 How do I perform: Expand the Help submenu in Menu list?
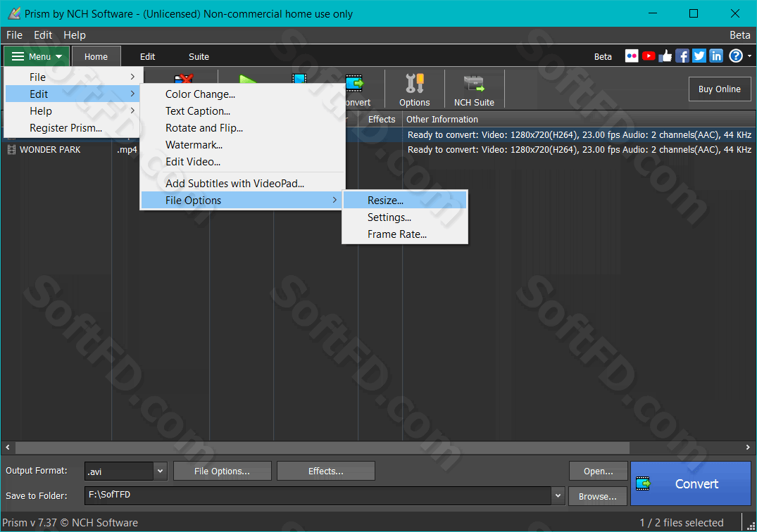coord(73,111)
